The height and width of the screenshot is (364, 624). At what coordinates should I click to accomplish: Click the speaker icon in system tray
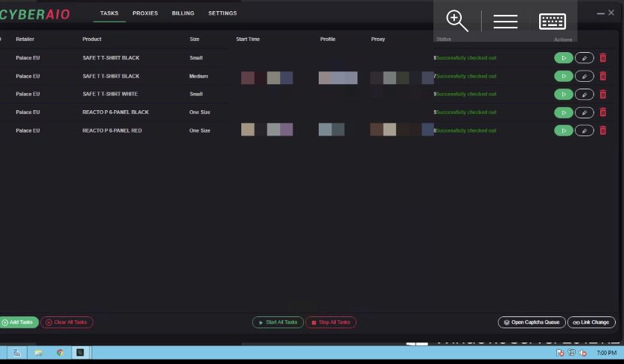(583, 353)
